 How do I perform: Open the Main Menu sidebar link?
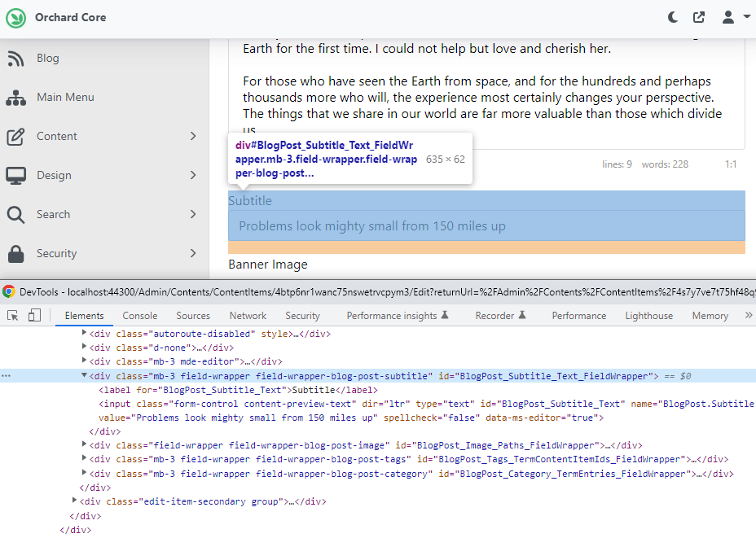coord(65,98)
